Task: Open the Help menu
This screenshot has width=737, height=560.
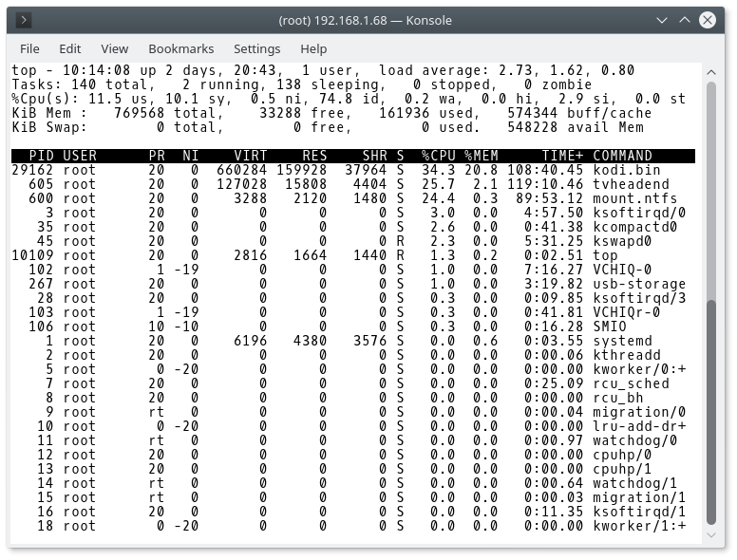Action: (313, 48)
